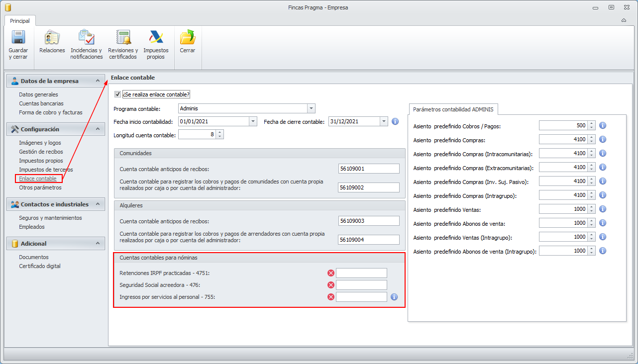Click info icon for Compras (Inv. Suj. Pasivo)
Image resolution: width=638 pixels, height=364 pixels.
pos(603,181)
